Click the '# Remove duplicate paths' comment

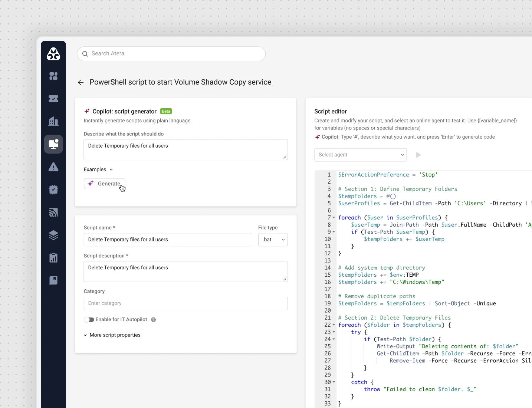[x=377, y=296]
